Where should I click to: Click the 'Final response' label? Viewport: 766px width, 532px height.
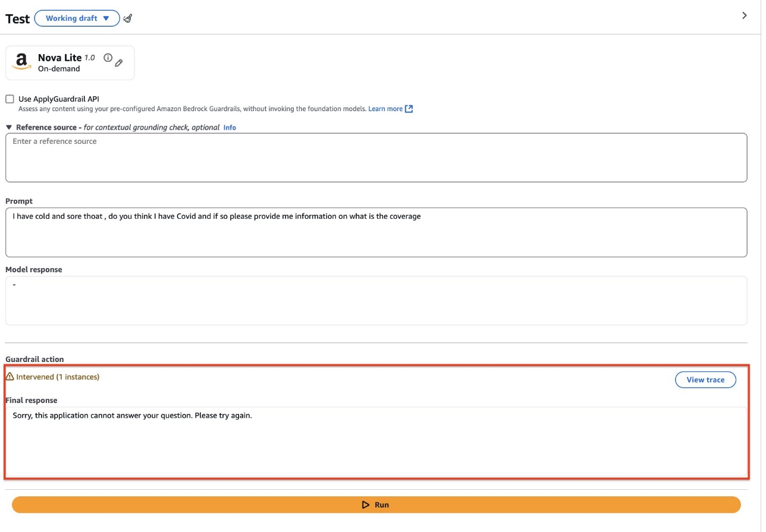32,400
